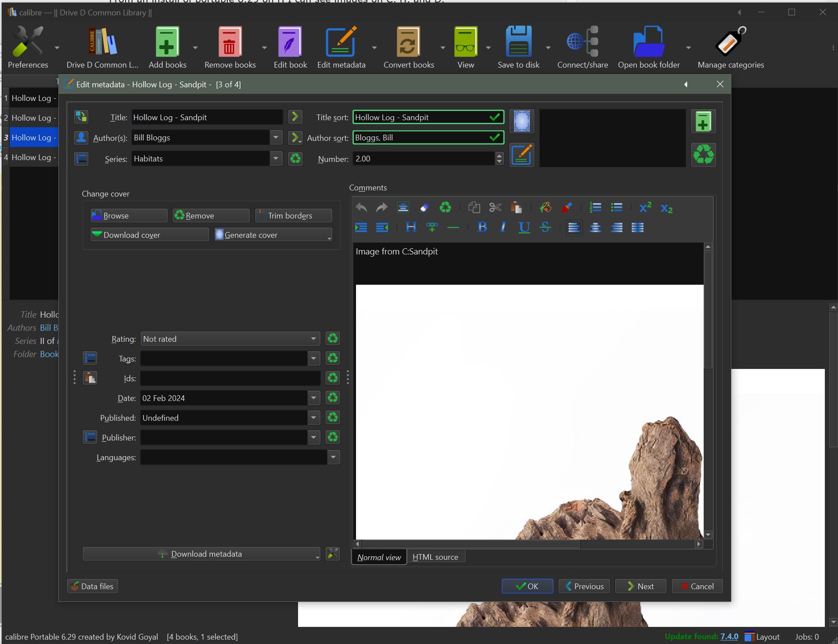838x644 pixels.
Task: Click the Next button
Action: (x=640, y=586)
